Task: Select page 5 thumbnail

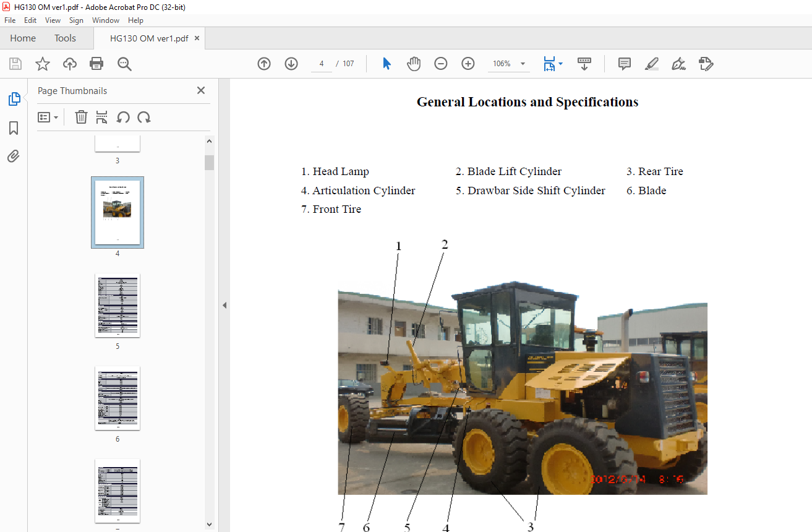Action: click(x=118, y=306)
